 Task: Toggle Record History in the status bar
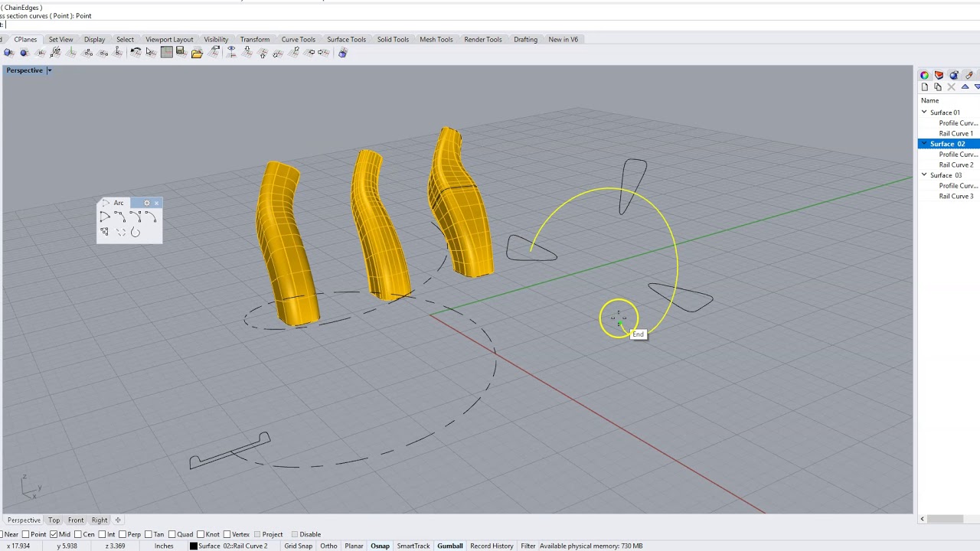pos(492,546)
